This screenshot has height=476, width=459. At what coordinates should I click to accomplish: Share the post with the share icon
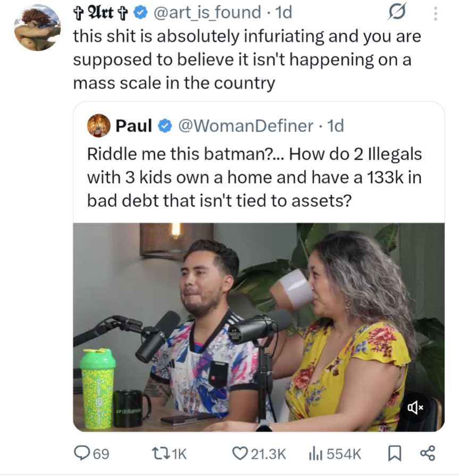pyautogui.click(x=427, y=454)
